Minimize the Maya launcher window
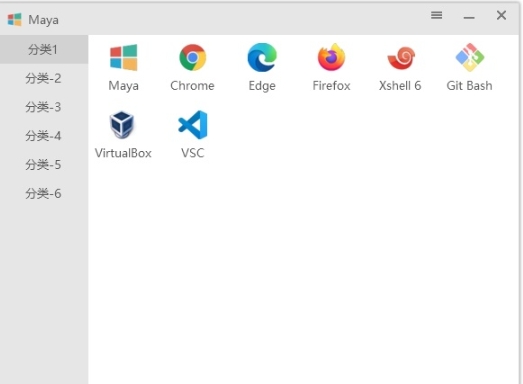Screen dimensions: 523x384 469,17
